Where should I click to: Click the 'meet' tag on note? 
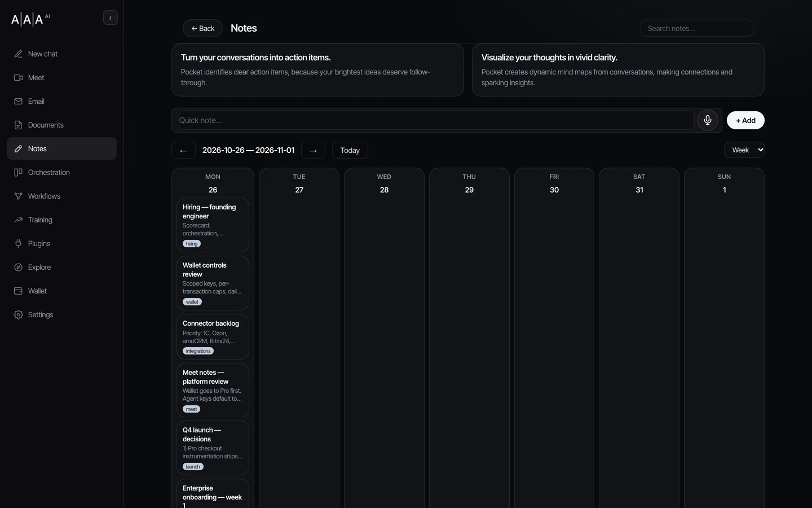pyautogui.click(x=192, y=409)
